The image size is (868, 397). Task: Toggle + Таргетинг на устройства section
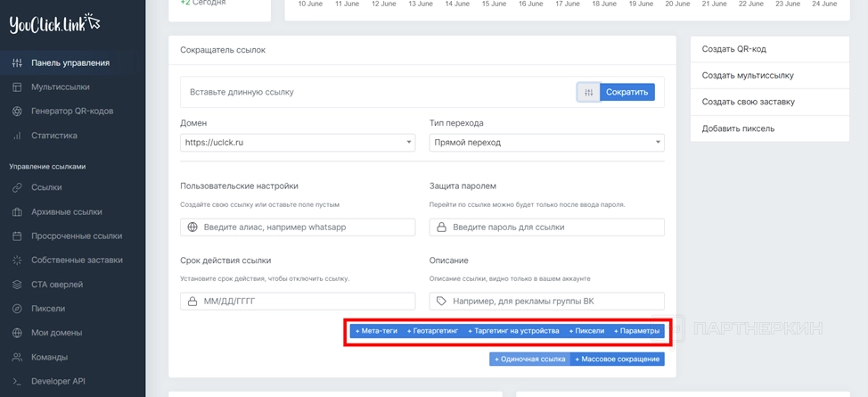513,331
